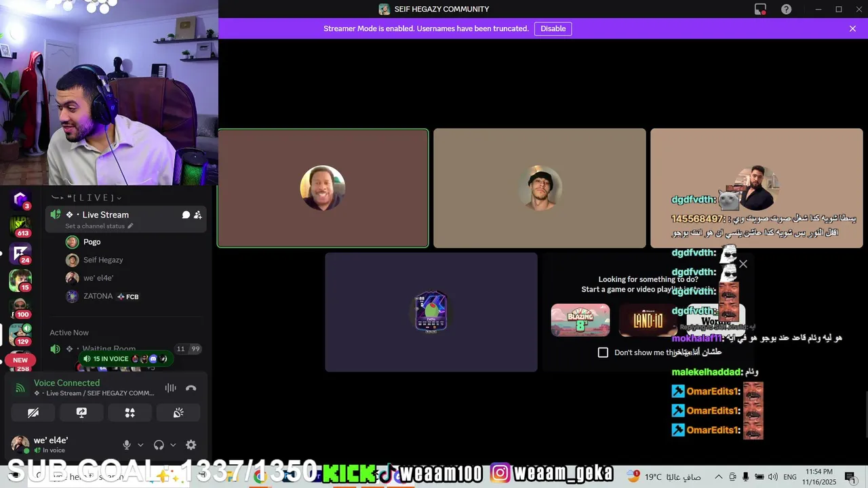Turn on camera in voice panel
This screenshot has height=488, width=868.
point(33,413)
